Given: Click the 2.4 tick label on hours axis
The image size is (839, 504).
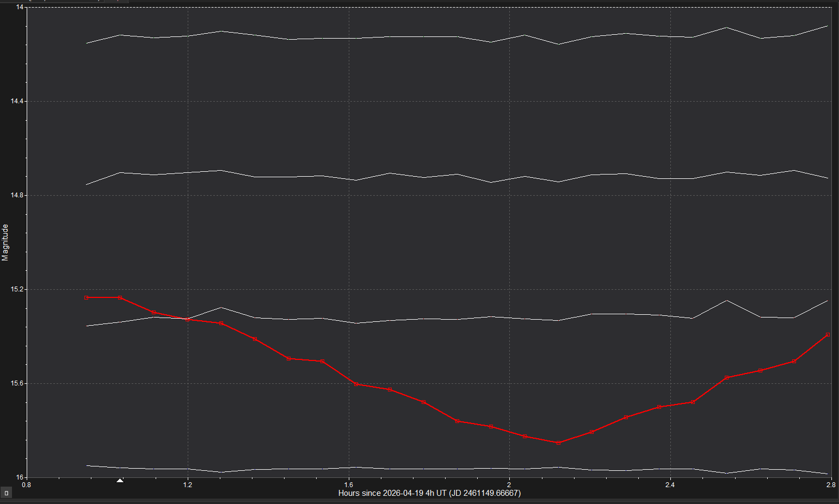Looking at the screenshot, I should [670, 484].
